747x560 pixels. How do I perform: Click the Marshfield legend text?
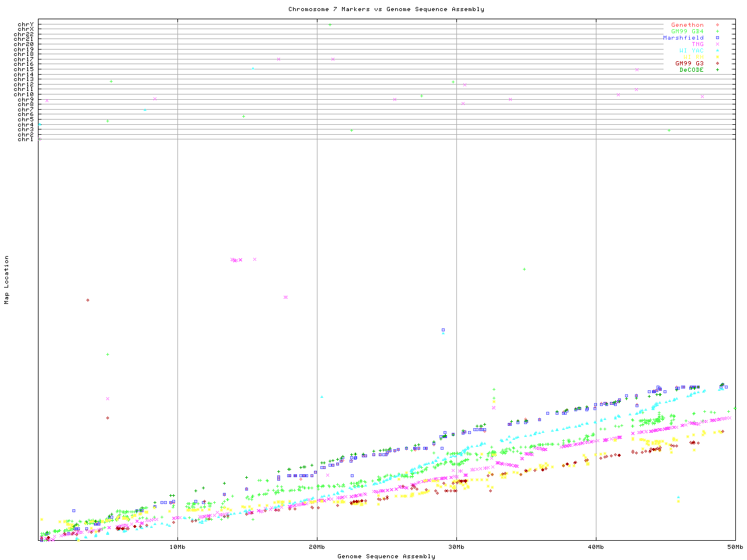pos(683,38)
